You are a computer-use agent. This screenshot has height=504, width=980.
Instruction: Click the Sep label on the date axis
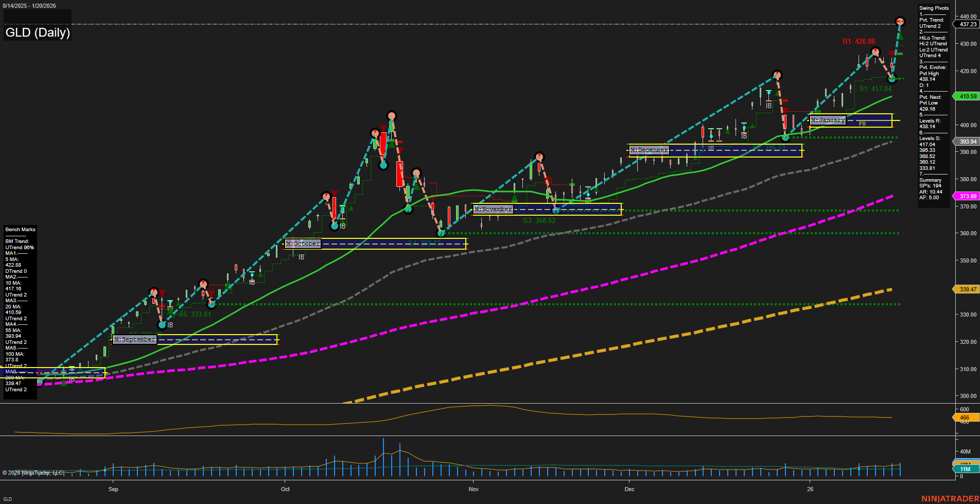point(113,489)
